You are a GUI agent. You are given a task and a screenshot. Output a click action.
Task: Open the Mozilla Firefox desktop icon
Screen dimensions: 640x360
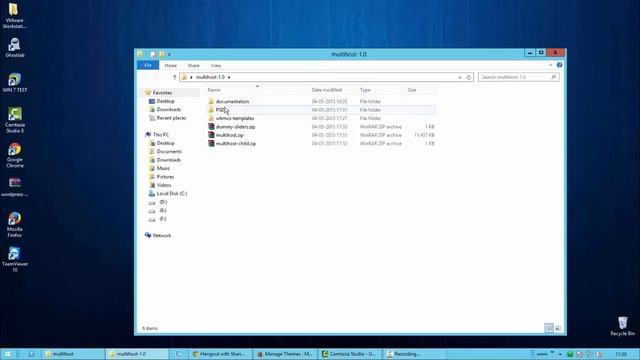pyautogui.click(x=14, y=224)
